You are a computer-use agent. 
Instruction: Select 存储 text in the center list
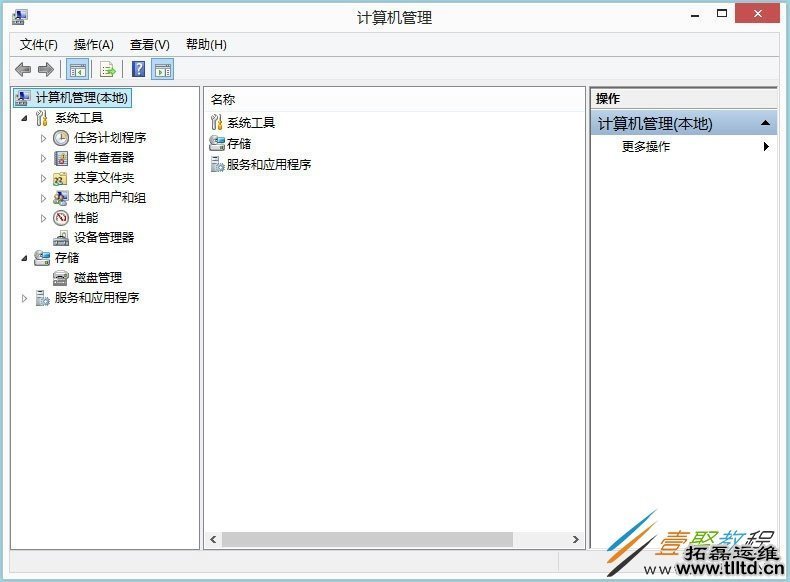click(239, 144)
